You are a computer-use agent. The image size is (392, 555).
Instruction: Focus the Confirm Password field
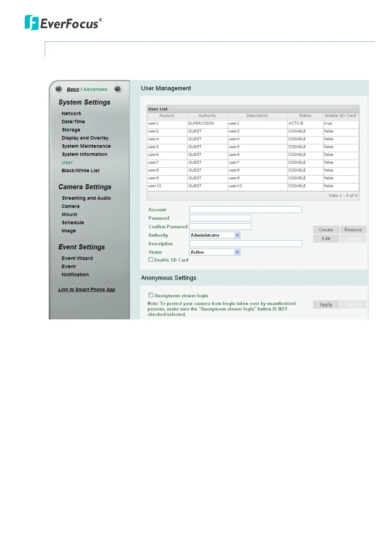click(220, 226)
